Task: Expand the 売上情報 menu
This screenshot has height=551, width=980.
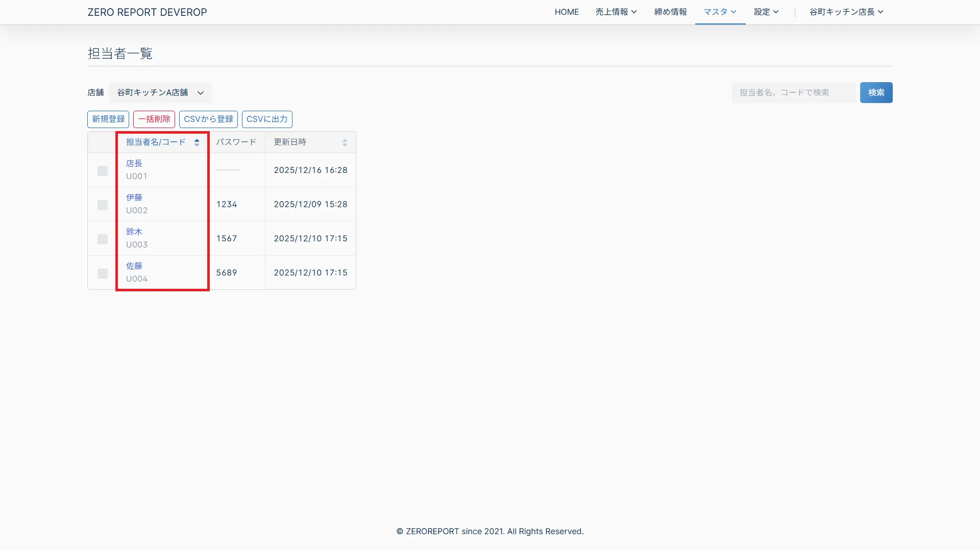Action: click(616, 12)
